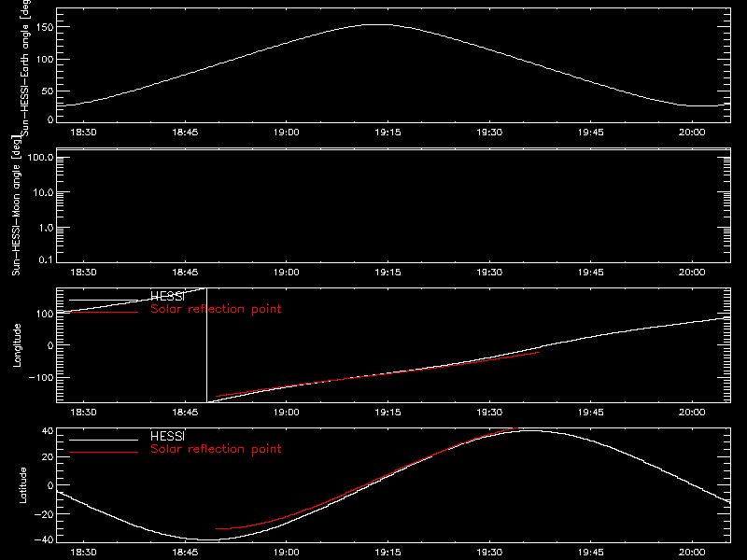This screenshot has width=747, height=560.
Task: Select the 100.0 tick on Moon angle plot
Action: 40,158
